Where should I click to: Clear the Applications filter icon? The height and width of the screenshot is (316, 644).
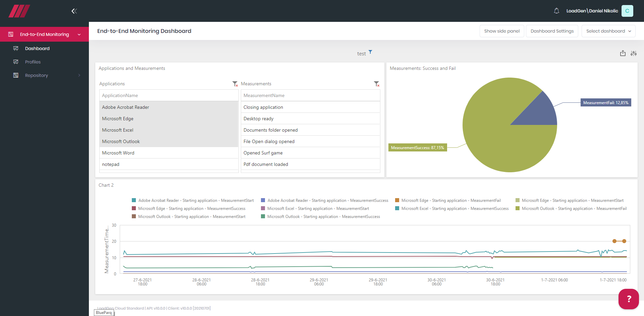pos(235,84)
